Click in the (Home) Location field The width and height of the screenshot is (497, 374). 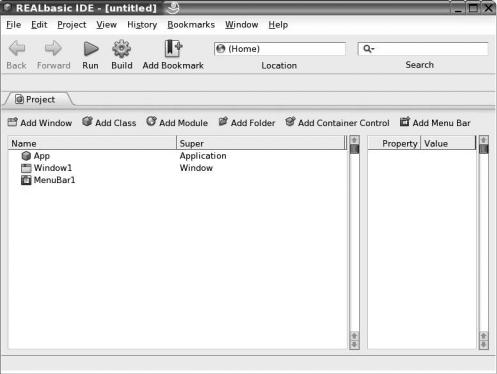click(x=280, y=49)
